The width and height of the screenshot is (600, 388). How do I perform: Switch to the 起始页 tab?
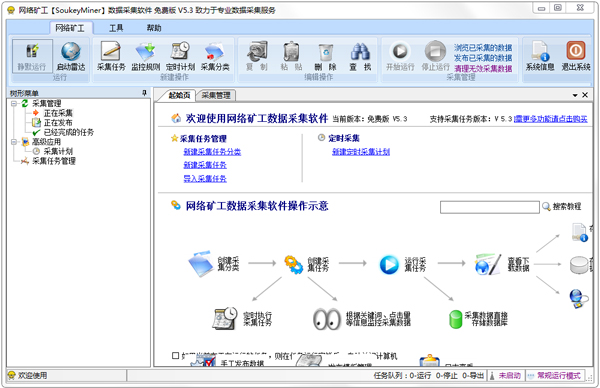(x=179, y=96)
